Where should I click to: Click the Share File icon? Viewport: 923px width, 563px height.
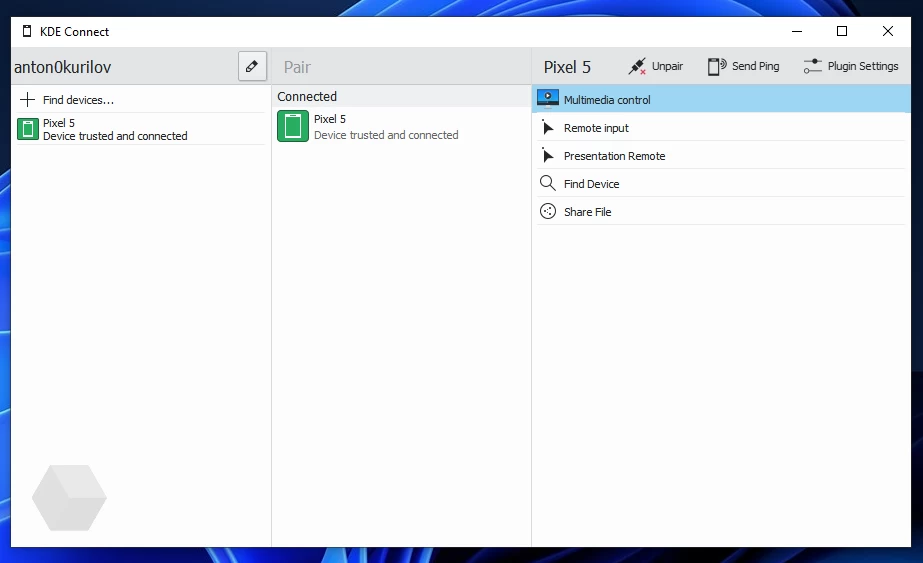tap(548, 212)
